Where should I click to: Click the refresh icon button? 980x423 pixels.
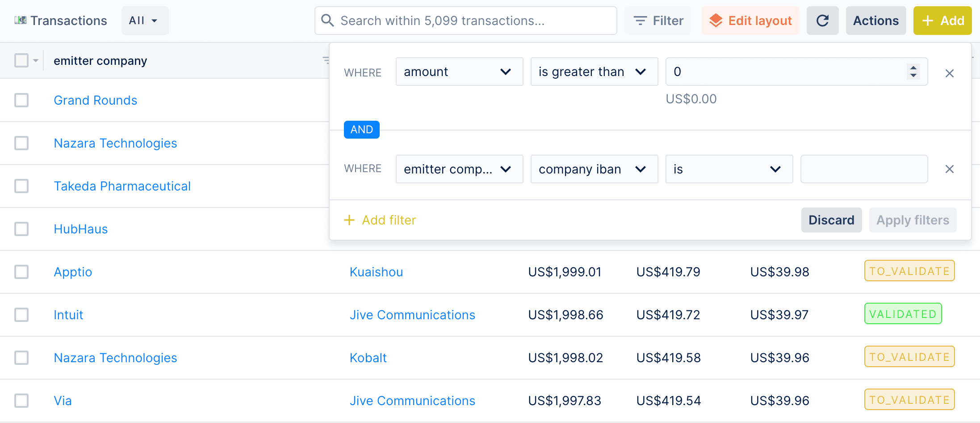tap(822, 21)
